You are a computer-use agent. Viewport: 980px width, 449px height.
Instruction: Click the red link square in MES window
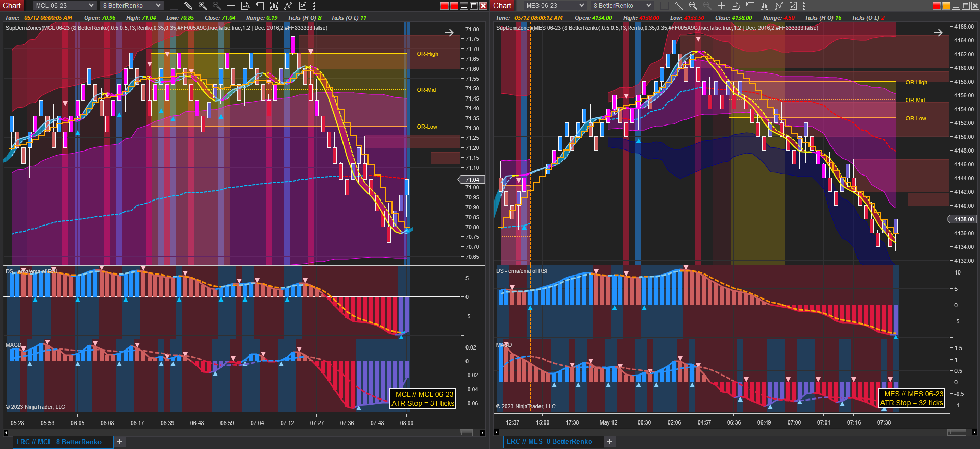click(x=936, y=6)
